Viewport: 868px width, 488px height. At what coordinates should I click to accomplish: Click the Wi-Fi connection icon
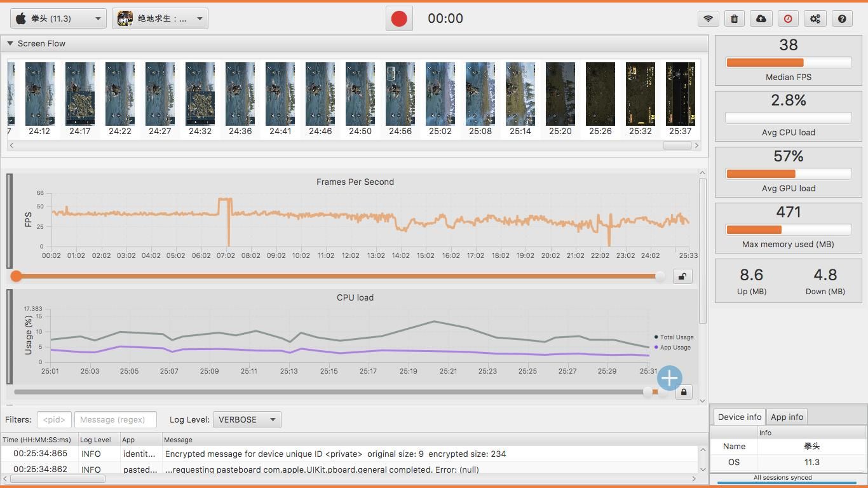(x=708, y=19)
